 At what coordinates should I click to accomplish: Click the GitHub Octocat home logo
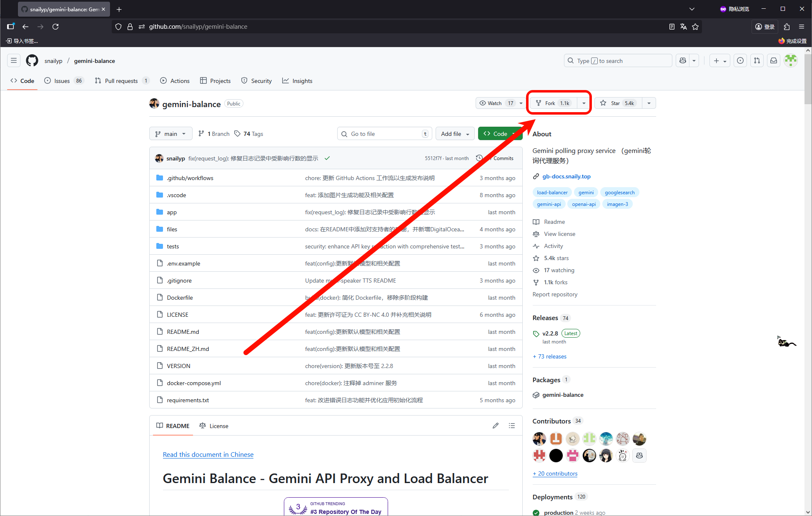pyautogui.click(x=32, y=61)
